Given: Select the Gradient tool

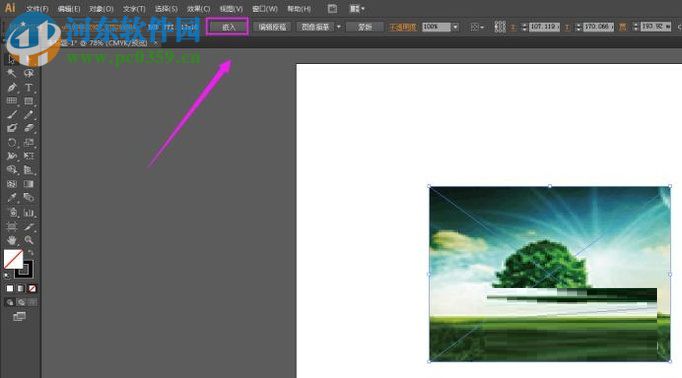Looking at the screenshot, I should tap(29, 184).
